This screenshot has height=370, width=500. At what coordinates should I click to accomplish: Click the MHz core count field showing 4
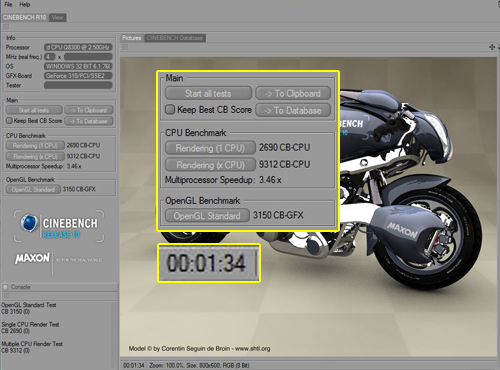tap(50, 57)
